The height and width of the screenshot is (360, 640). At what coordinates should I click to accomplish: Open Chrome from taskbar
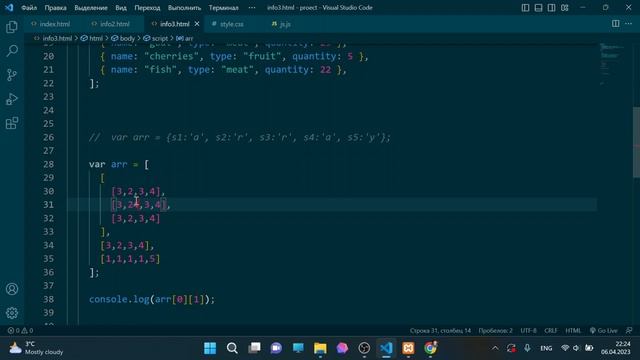tap(430, 348)
